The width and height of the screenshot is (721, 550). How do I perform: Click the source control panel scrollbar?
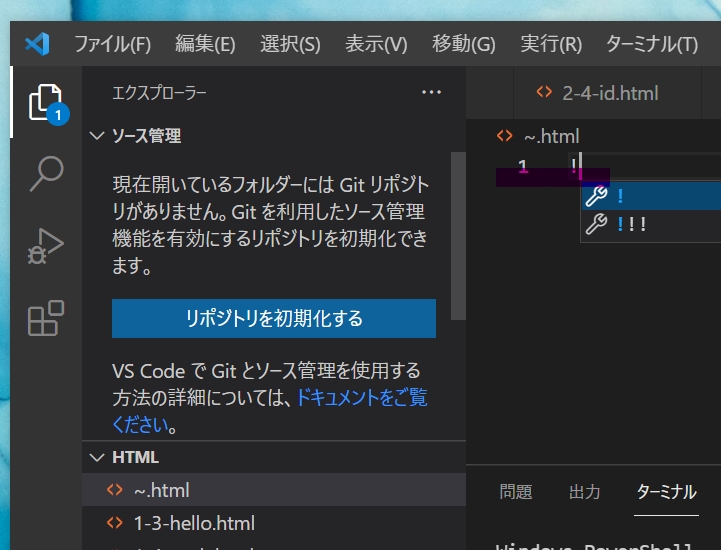[458, 235]
